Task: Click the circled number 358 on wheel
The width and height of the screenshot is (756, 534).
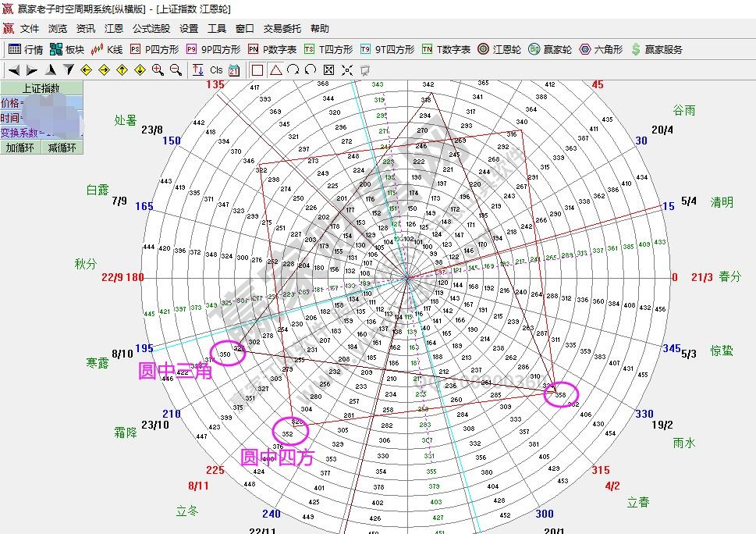Action: [x=560, y=396]
